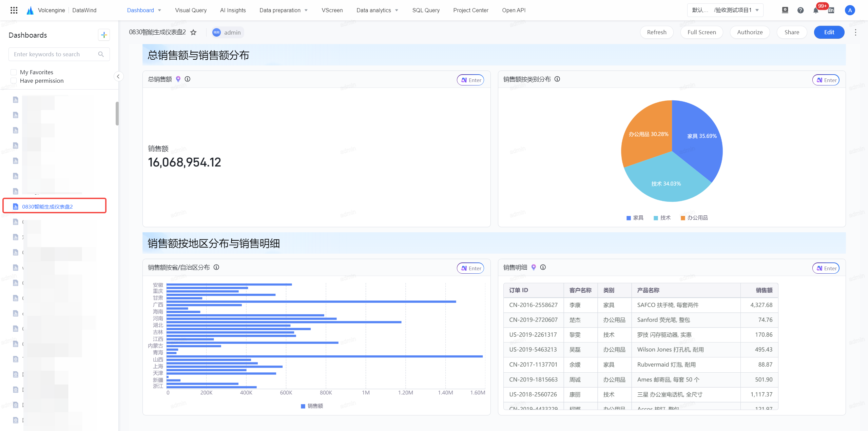Click order cell CN-2016-2558627

533,305
